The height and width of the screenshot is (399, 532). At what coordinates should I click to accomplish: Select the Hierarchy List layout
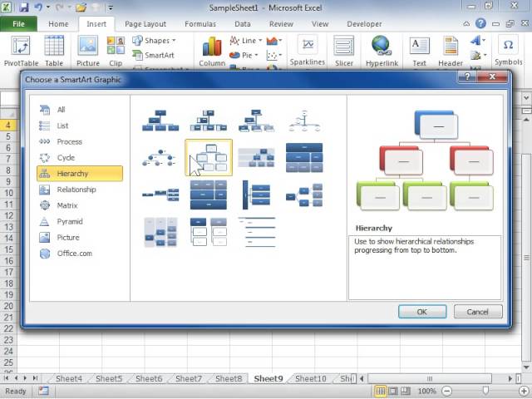[209, 232]
